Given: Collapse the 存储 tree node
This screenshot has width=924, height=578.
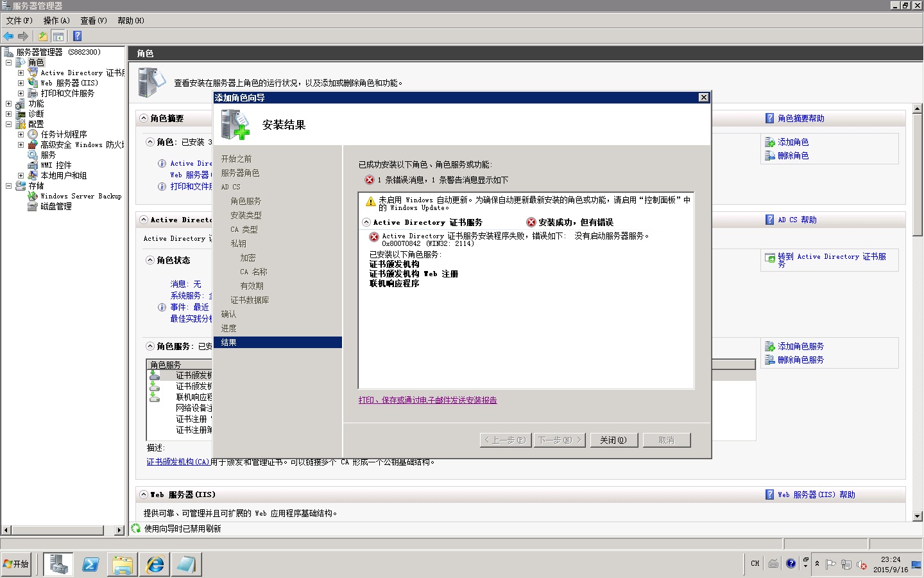Looking at the screenshot, I should click(8, 186).
